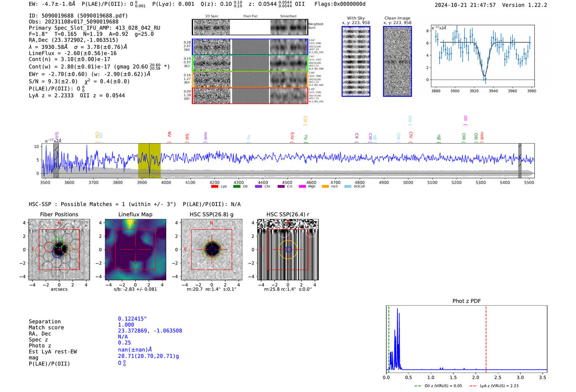
Task: Click the header P(Lyα): 0.001 value
Action: pos(173,4)
